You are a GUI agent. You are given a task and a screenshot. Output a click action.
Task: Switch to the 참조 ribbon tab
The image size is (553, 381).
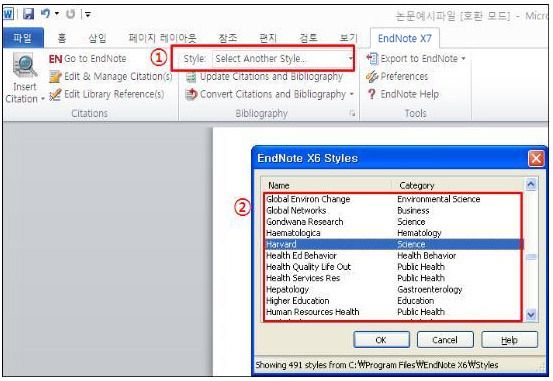coord(228,38)
